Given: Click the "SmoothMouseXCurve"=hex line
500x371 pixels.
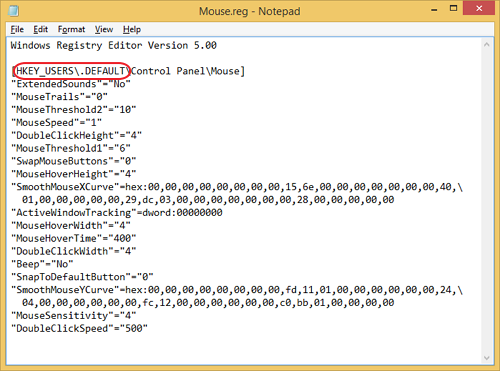Looking at the screenshot, I should [237, 187].
